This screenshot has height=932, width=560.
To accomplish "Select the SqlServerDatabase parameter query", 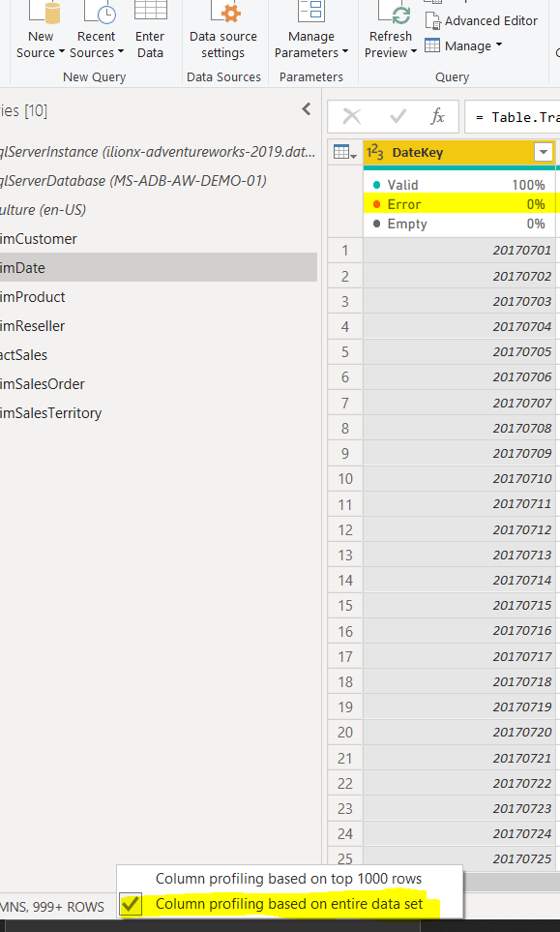I will [x=159, y=181].
